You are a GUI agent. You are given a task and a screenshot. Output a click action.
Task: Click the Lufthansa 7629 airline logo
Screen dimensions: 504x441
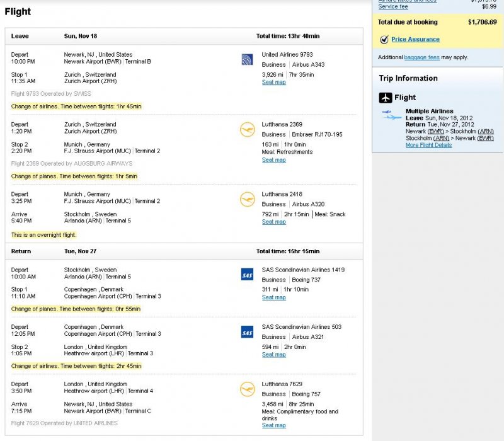(247, 389)
